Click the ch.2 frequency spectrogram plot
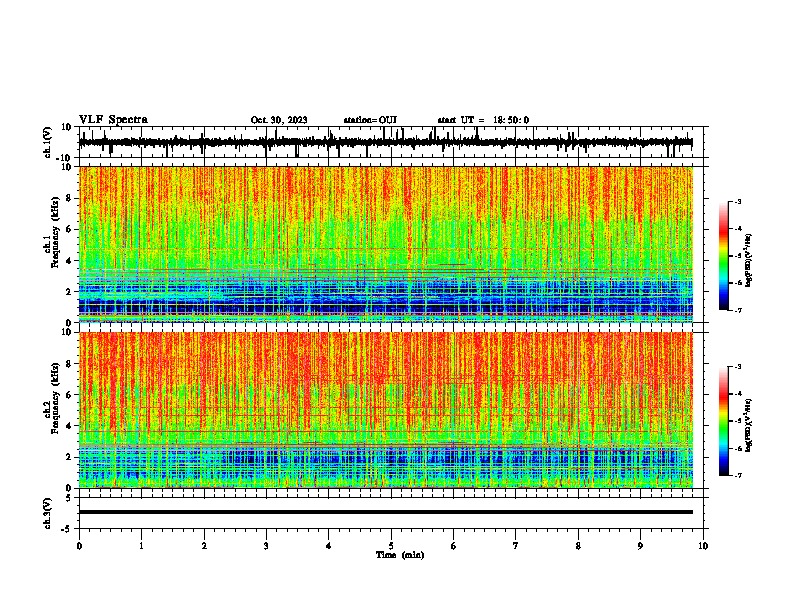 click(385, 410)
